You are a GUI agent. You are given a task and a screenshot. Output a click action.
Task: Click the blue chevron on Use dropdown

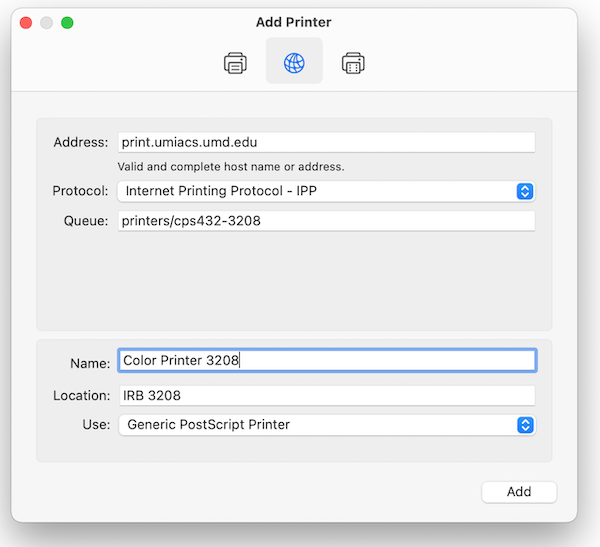click(x=525, y=425)
